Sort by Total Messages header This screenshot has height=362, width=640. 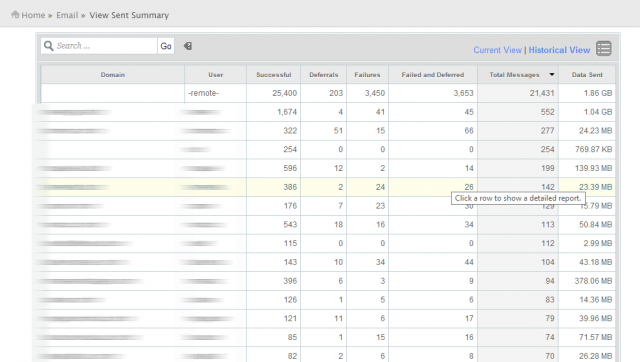pyautogui.click(x=514, y=75)
